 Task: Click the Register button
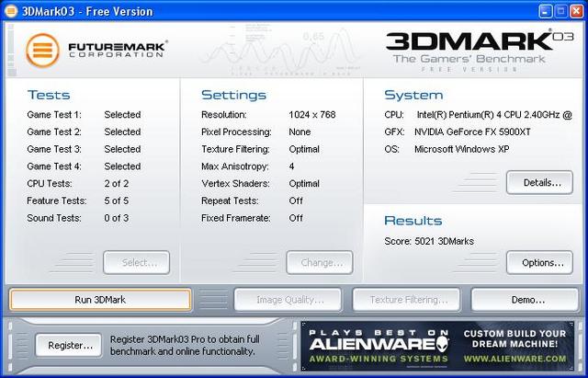(68, 346)
